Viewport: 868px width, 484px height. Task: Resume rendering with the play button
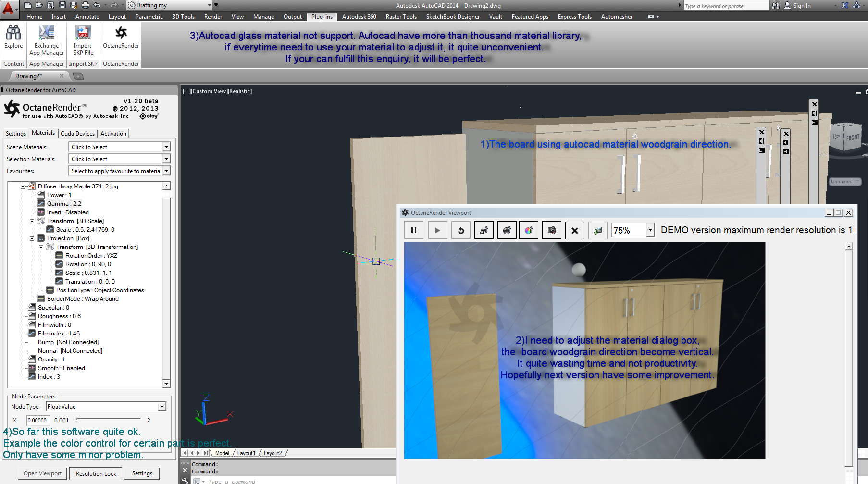[x=437, y=230]
